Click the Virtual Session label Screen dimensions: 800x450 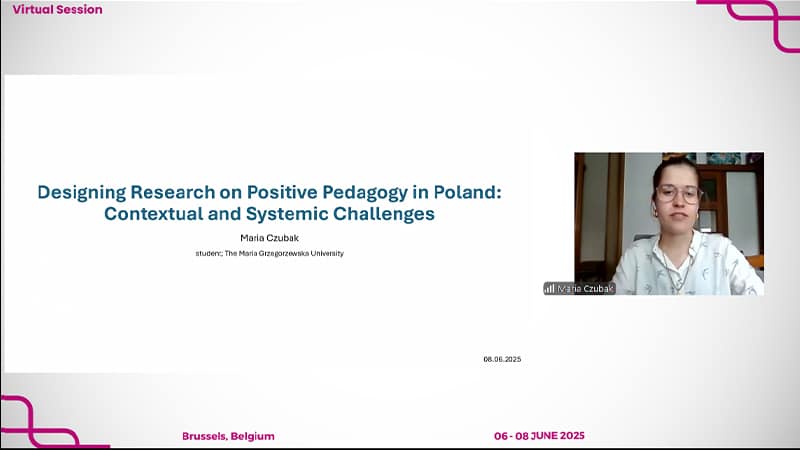click(x=57, y=9)
